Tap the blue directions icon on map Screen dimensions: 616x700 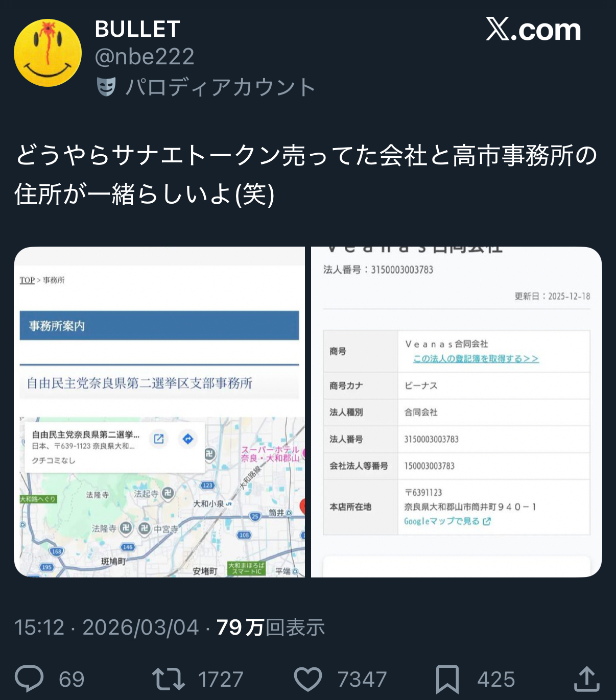point(188,439)
